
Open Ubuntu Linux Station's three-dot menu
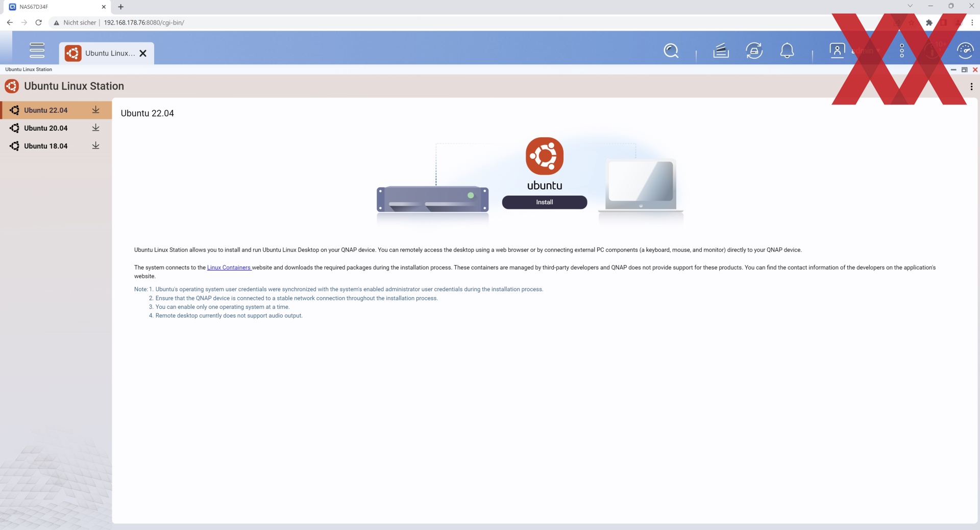(x=971, y=86)
